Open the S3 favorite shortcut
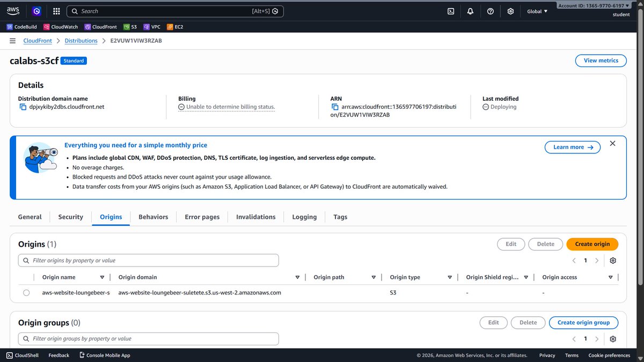Viewport: 644px width, 362px height. (x=130, y=27)
